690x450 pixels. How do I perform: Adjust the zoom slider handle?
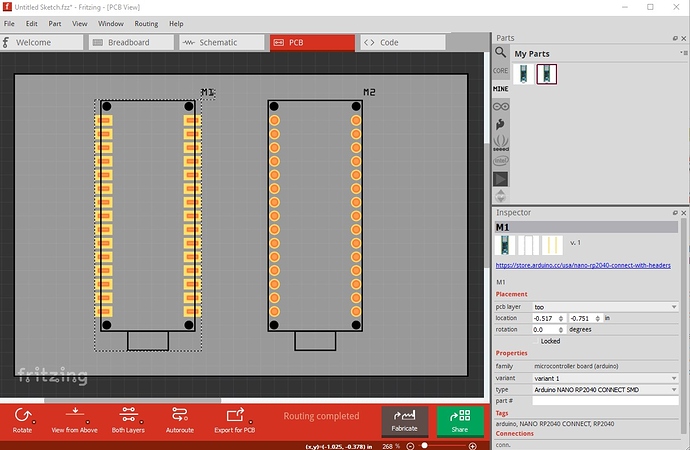[424, 446]
